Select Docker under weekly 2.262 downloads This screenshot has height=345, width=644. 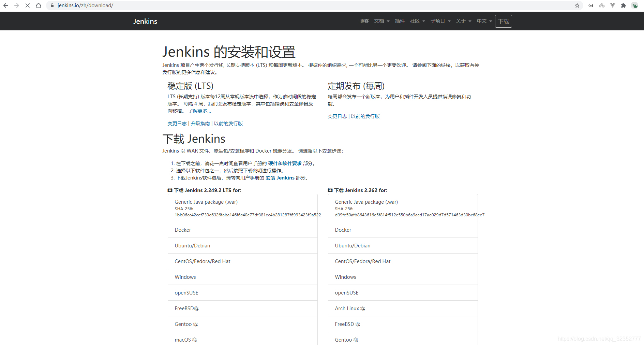pos(403,230)
